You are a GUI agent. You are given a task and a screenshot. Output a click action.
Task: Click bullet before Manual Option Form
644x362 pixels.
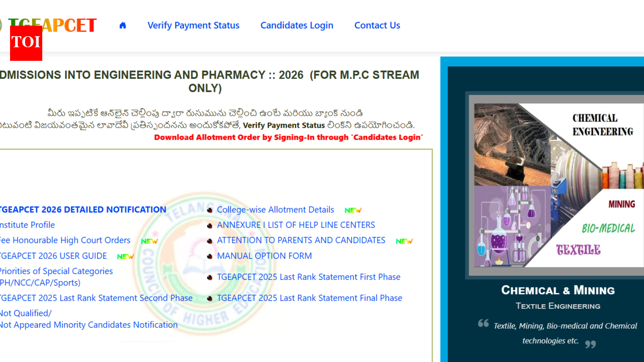210,256
